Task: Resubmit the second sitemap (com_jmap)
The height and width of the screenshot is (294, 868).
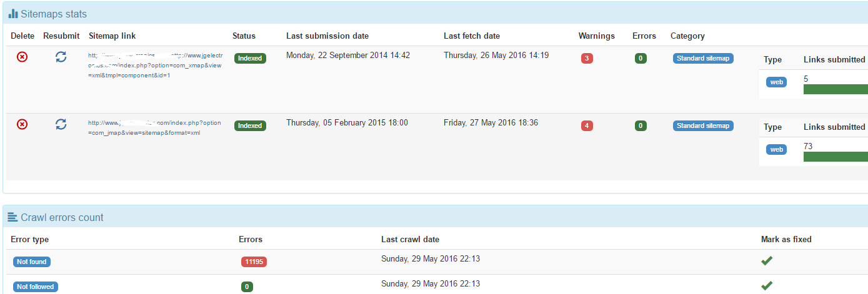Action: (61, 124)
